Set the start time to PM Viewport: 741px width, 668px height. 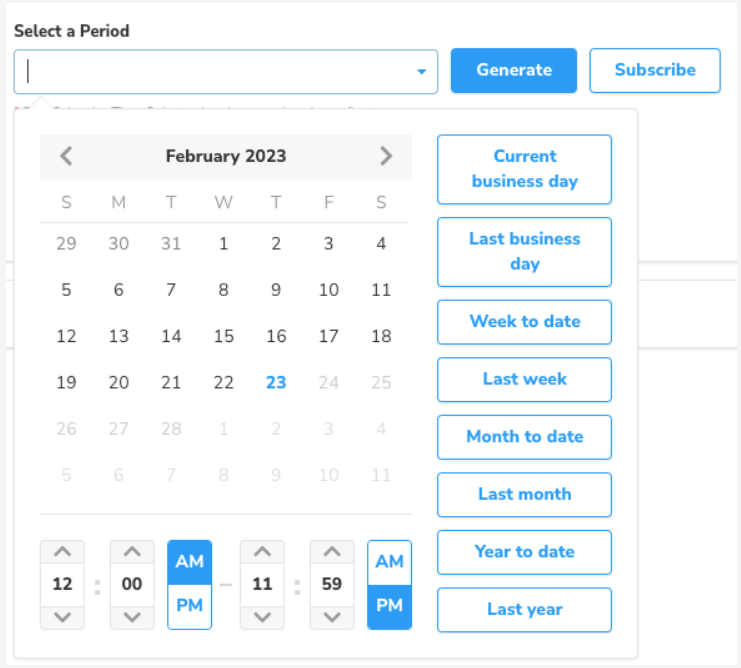click(x=189, y=606)
